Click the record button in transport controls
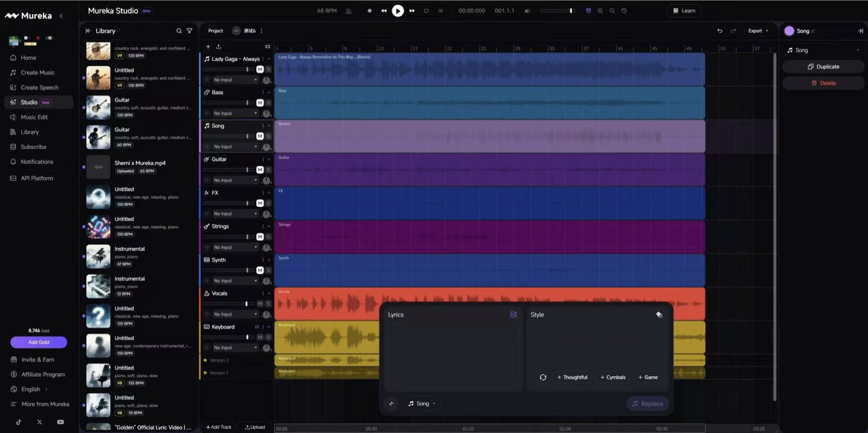Image resolution: width=868 pixels, height=433 pixels. [369, 11]
